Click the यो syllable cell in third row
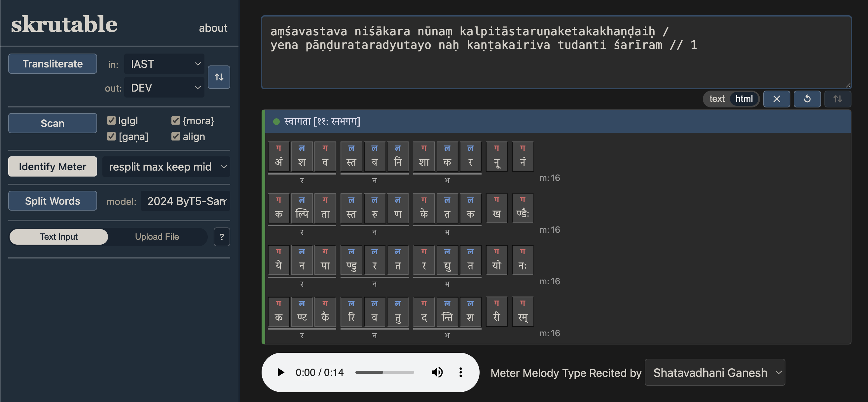 (497, 260)
